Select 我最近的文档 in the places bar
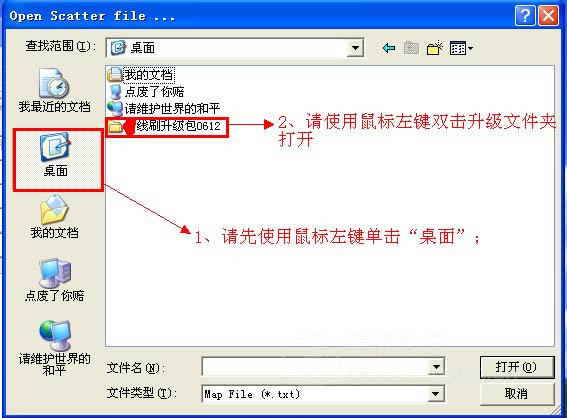567x418 pixels. 54,90
